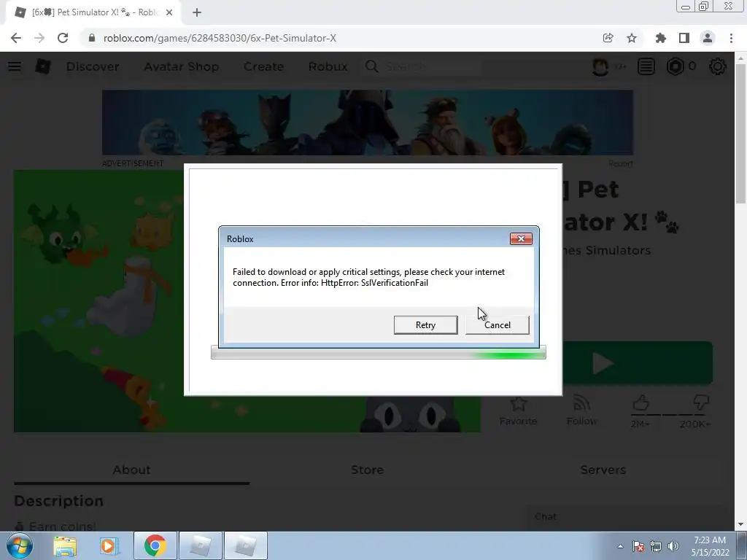Click the Action Center flag tray icon
This screenshot has width=747, height=560.
[x=638, y=546]
